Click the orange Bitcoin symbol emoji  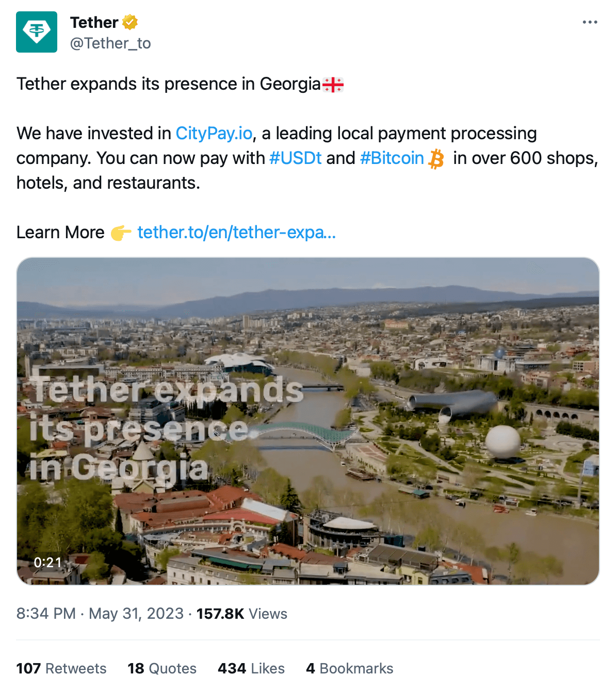click(x=436, y=159)
